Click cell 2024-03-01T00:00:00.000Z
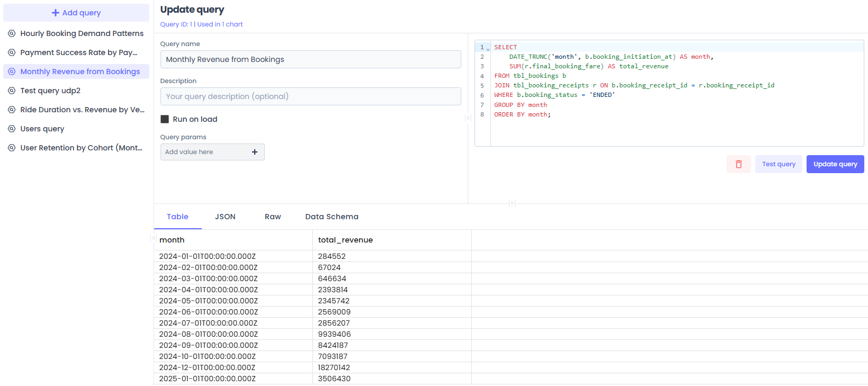Viewport: 868px width, 386px height. click(233, 279)
